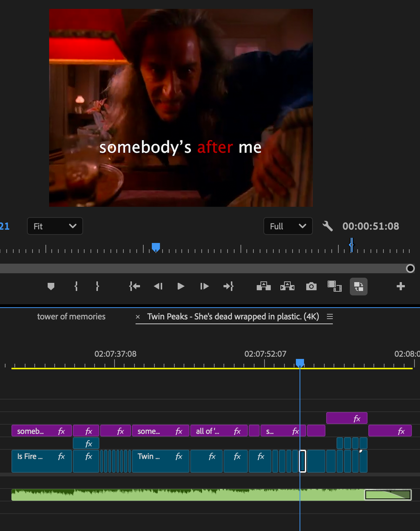Click fx badge on 'someb...' graphic
The height and width of the screenshot is (531, 420).
click(61, 431)
